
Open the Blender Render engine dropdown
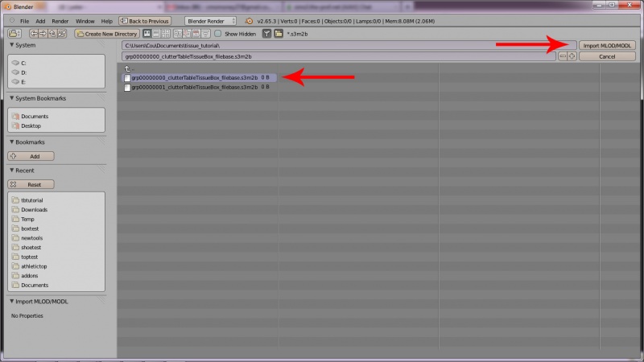click(x=210, y=20)
